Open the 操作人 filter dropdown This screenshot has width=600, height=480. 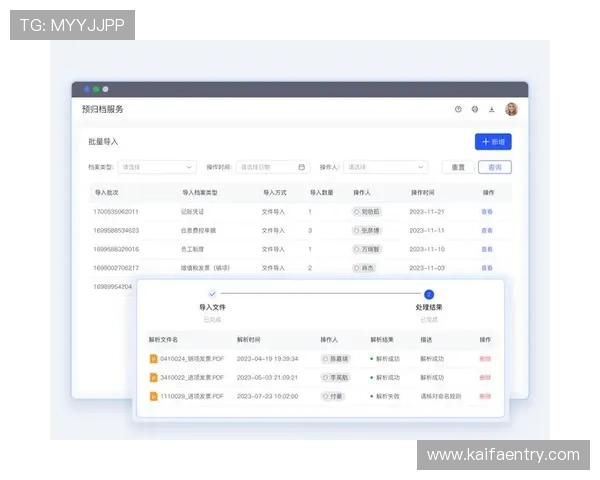click(x=385, y=167)
